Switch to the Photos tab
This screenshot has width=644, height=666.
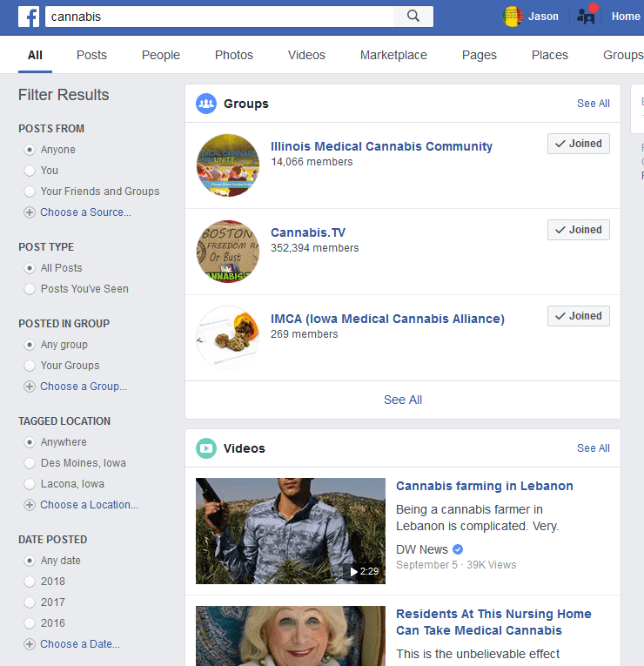(x=233, y=55)
